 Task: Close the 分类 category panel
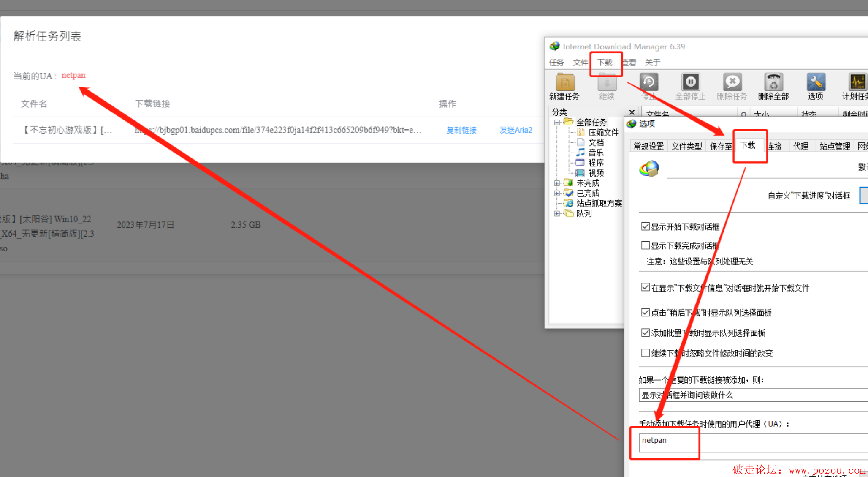[x=632, y=112]
